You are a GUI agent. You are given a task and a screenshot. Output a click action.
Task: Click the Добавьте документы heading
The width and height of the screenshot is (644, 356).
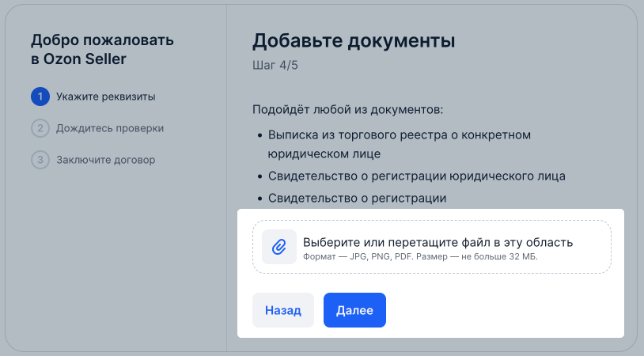point(354,40)
